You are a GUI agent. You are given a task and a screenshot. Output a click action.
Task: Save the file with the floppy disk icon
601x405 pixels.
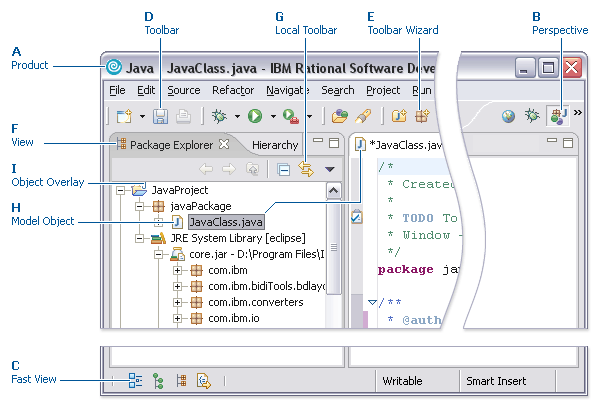click(160, 116)
